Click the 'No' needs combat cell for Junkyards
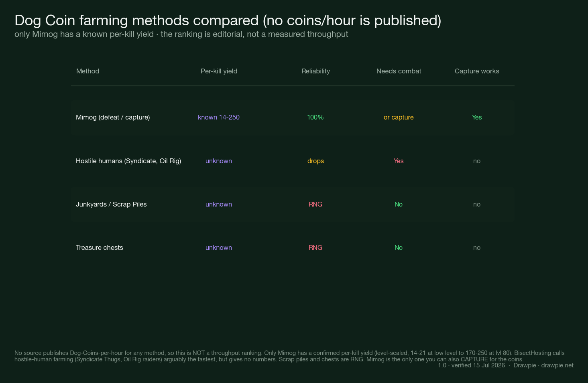 (399, 204)
